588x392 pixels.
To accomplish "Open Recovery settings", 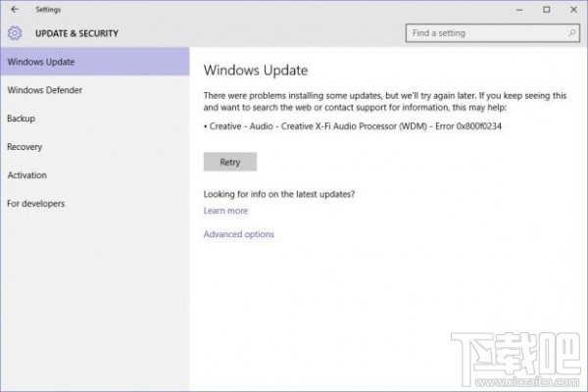I will 95,147.
